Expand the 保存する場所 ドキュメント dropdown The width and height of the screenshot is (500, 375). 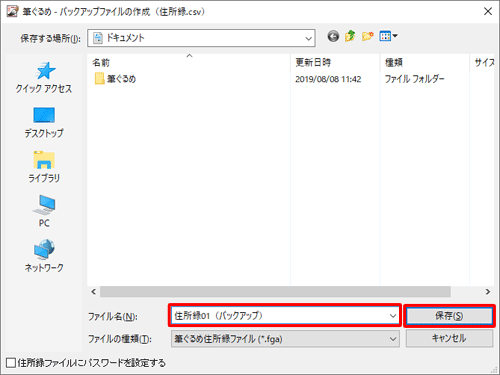[x=201, y=38]
